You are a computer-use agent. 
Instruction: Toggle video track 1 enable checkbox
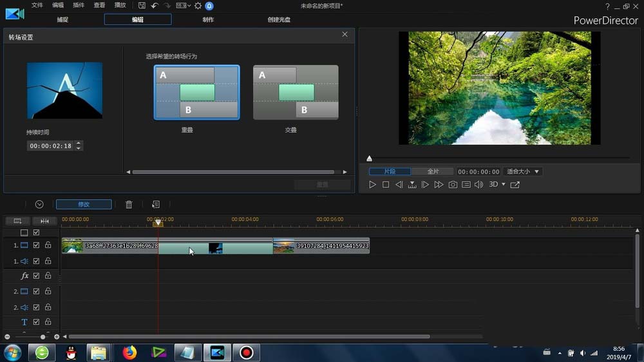click(x=36, y=245)
